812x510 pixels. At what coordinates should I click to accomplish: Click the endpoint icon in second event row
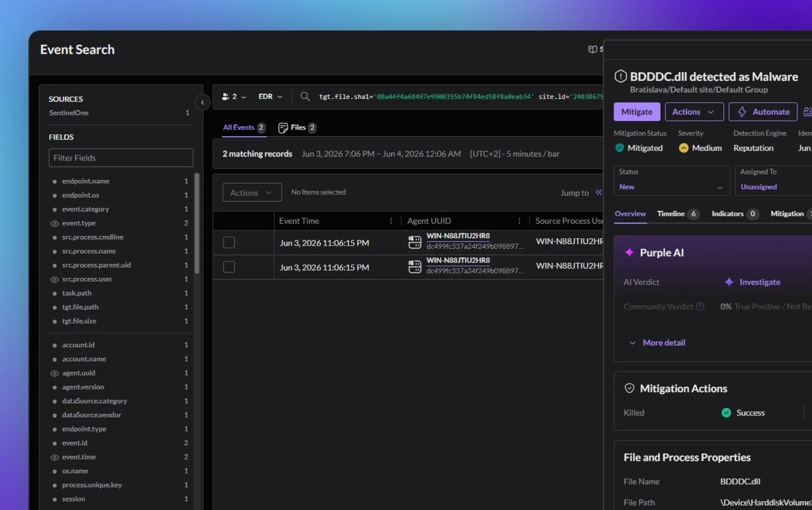[x=415, y=267]
